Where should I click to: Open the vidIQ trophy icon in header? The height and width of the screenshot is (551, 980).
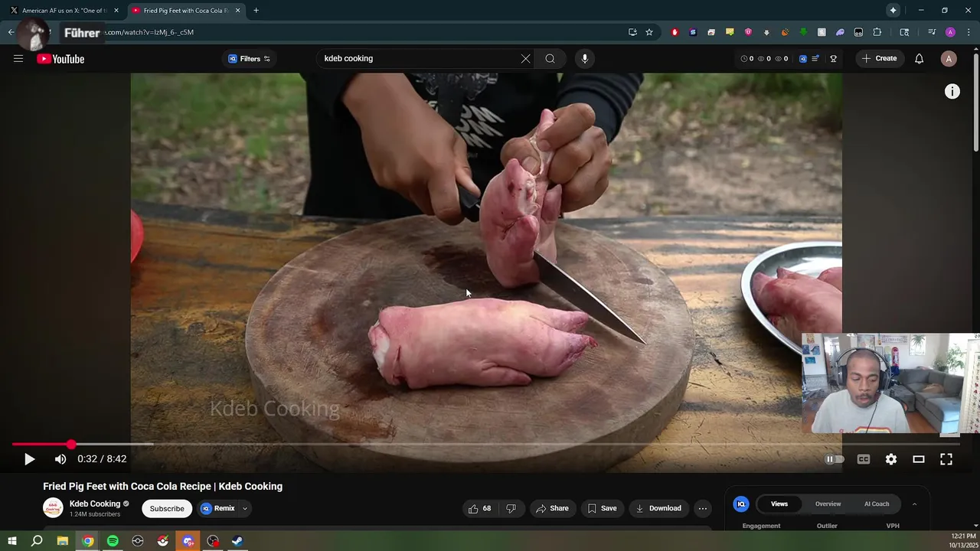click(833, 59)
